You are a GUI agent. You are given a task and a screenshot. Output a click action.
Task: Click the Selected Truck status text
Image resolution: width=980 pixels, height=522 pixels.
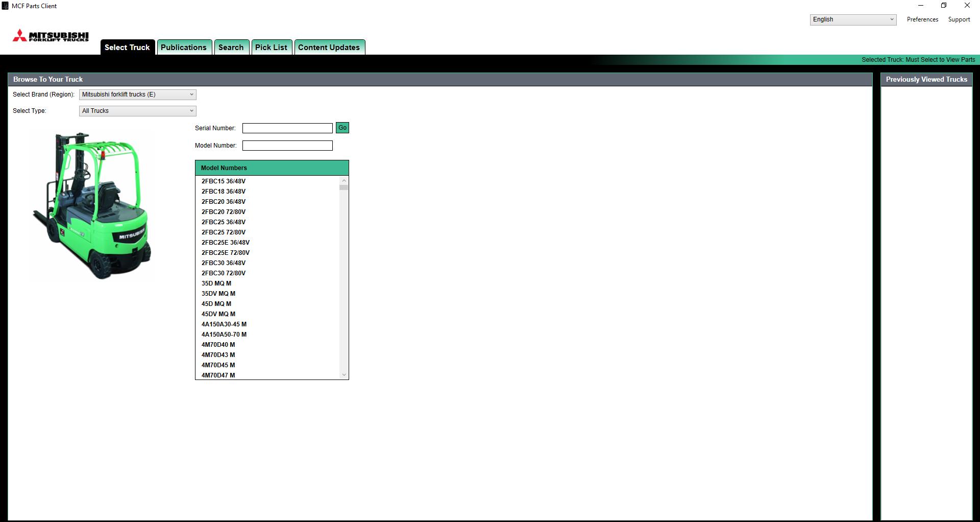tap(918, 60)
